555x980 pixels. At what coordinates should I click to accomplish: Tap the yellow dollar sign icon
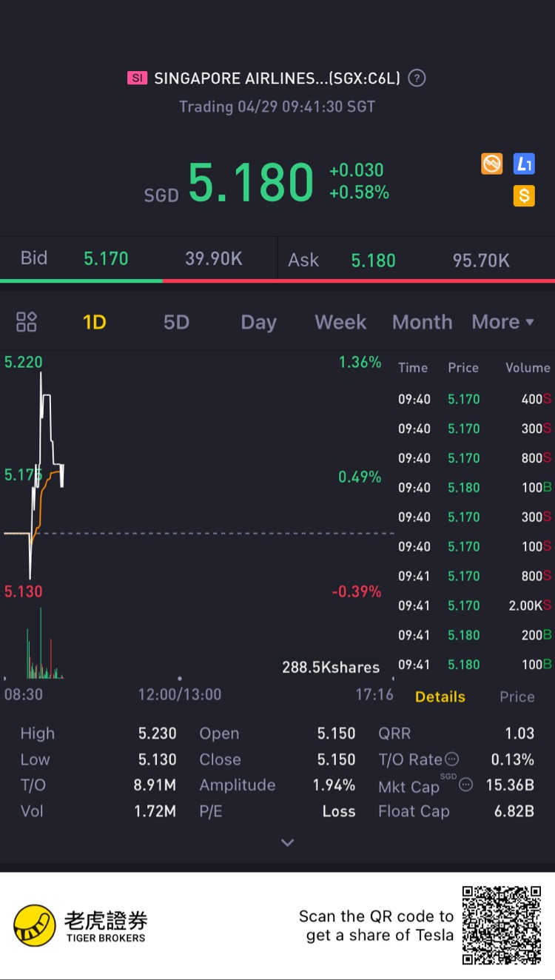(x=524, y=195)
